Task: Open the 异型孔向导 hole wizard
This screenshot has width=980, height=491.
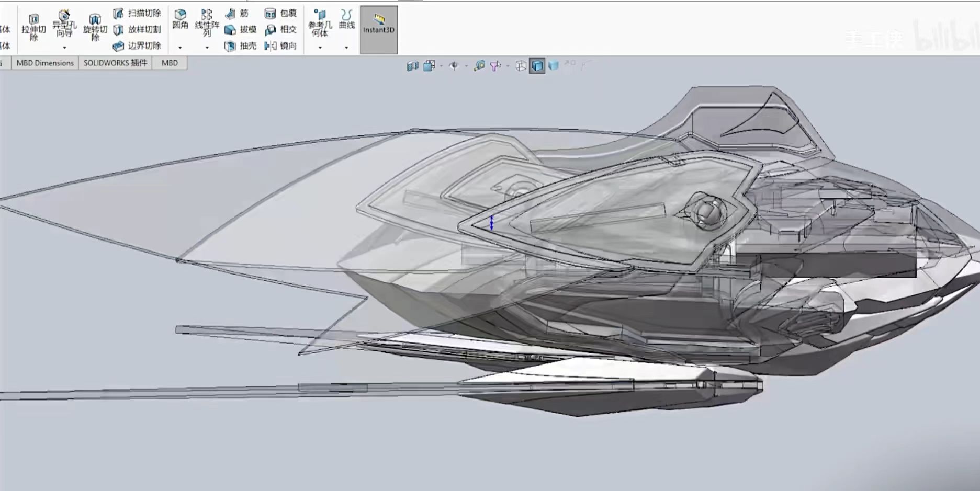Action: tap(64, 25)
